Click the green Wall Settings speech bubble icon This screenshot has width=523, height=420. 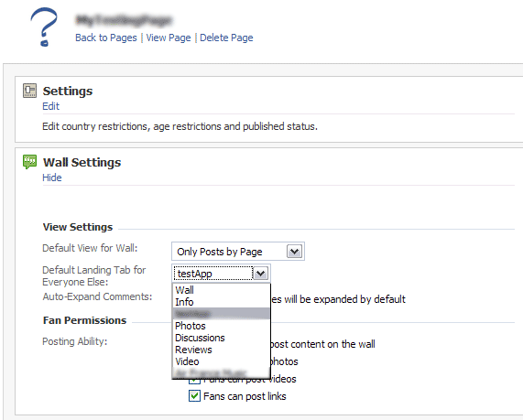(x=29, y=162)
